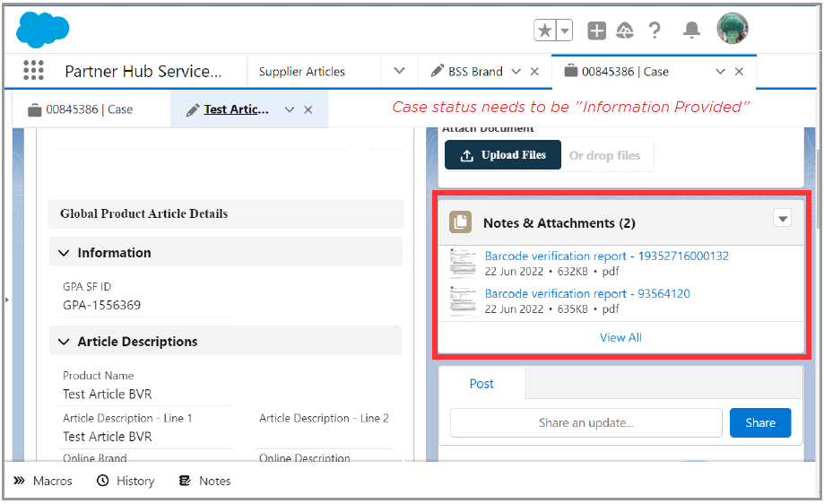Screen dimensions: 824x504
Task: Open the Favorites list dropdown arrow
Action: point(565,30)
